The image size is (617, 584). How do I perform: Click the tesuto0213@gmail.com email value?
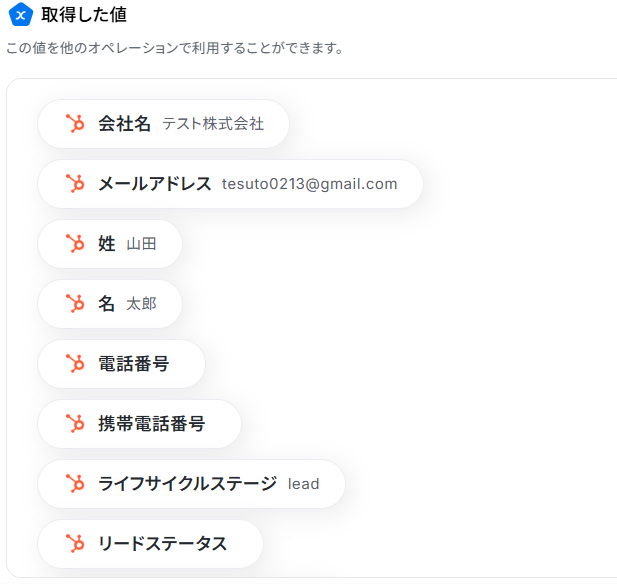(309, 184)
